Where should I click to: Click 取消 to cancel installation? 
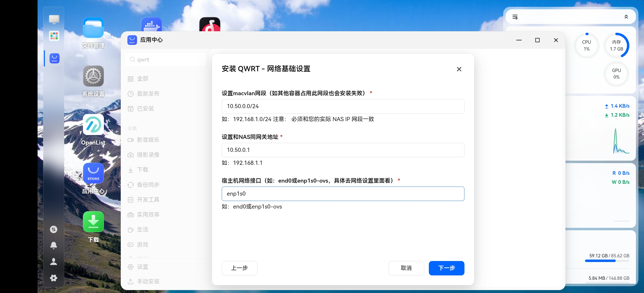[x=406, y=268]
